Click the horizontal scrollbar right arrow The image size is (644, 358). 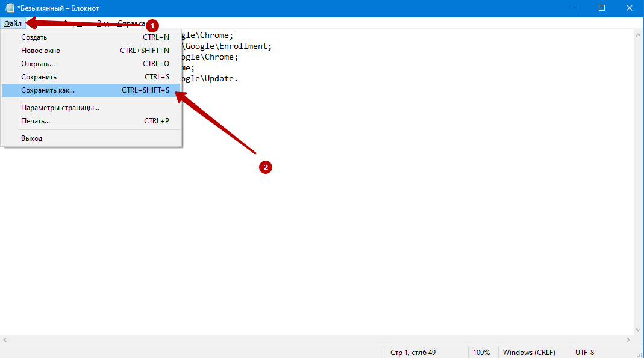pyautogui.click(x=628, y=341)
